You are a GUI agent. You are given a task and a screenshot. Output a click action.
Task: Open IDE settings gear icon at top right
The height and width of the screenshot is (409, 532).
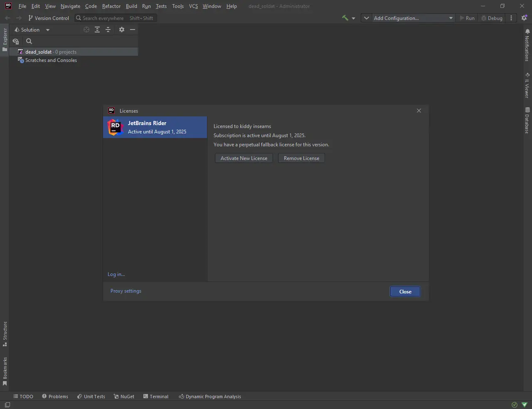(524, 18)
